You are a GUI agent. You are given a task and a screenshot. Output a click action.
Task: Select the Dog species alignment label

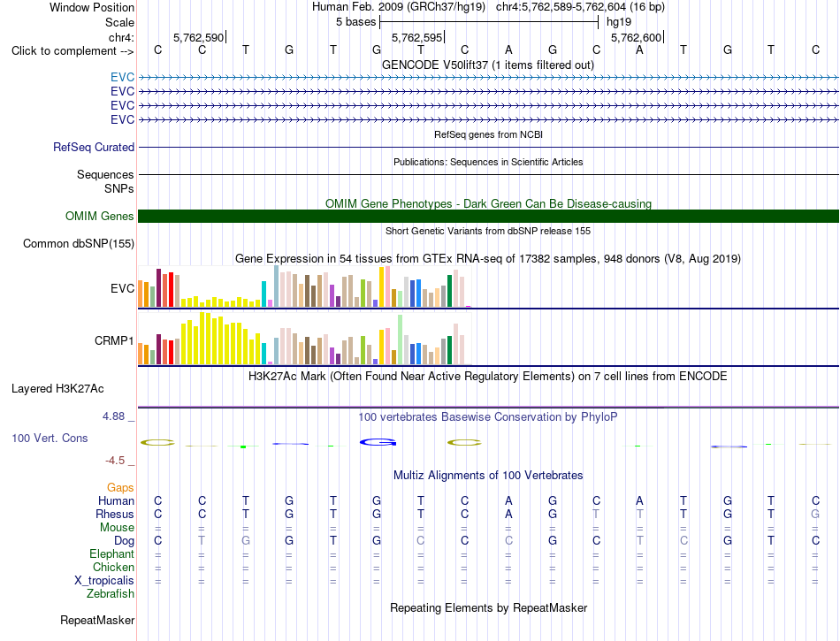pos(124,541)
